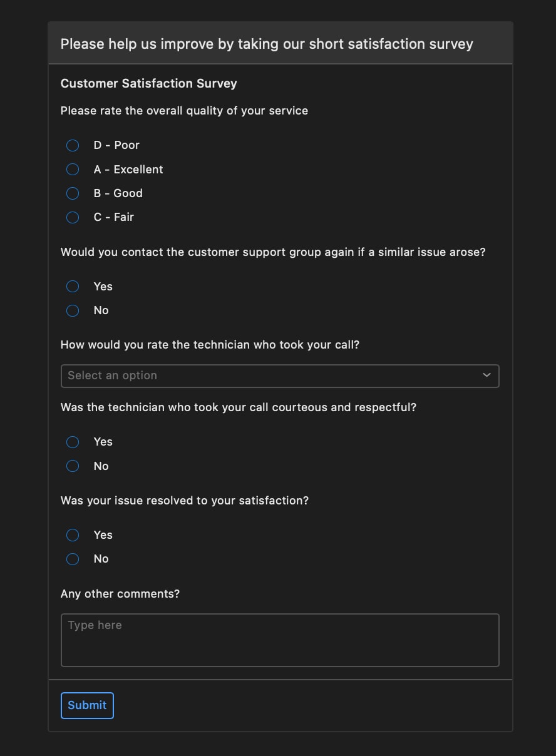Select the "C - Fair" rating

(x=72, y=217)
